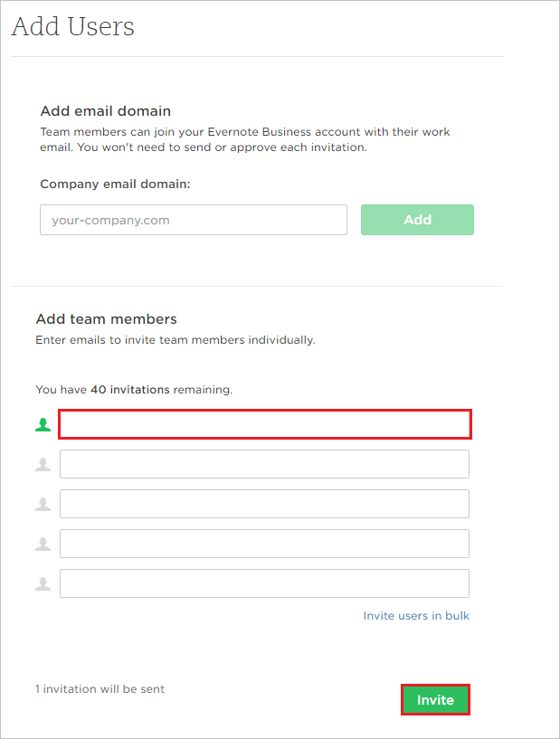Open the Invite users in bulk link
Viewport: 560px width, 739px height.
(x=416, y=616)
